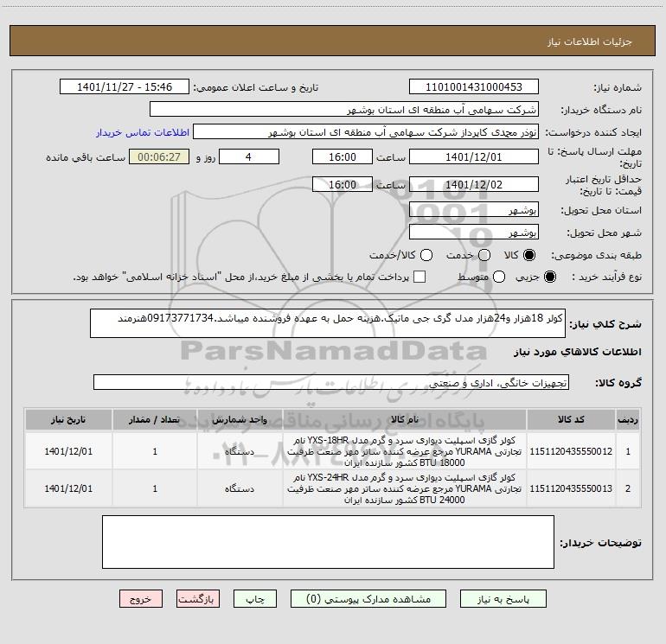The width and height of the screenshot is (666, 644).
Task: Click the announcement date field 1401/11/27 - 15:46
Action: [125, 87]
